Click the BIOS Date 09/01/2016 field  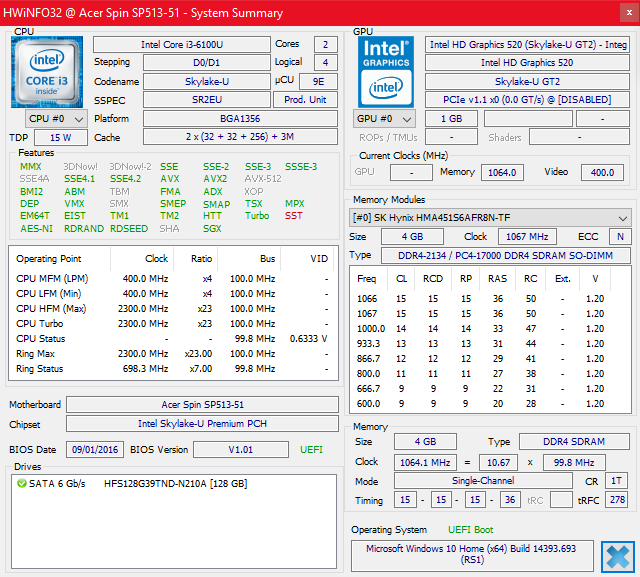click(95, 450)
